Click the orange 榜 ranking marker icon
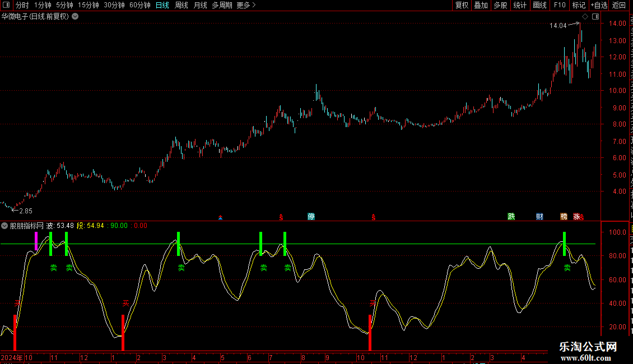 pyautogui.click(x=564, y=217)
